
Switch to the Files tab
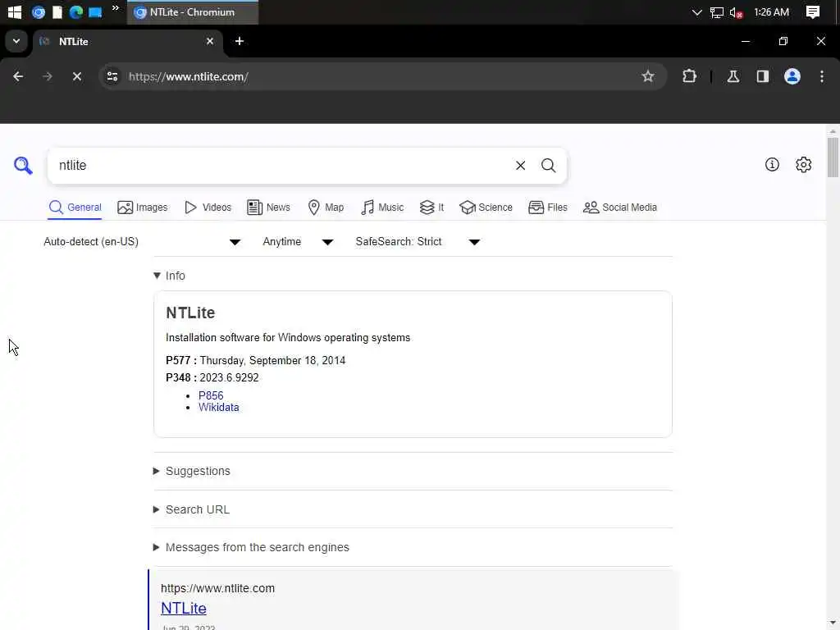click(x=547, y=208)
